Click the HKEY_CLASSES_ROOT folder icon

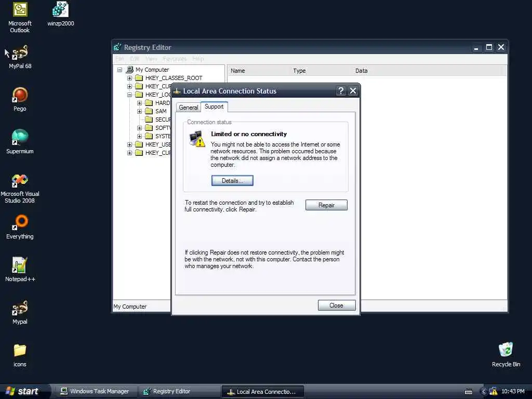click(x=139, y=78)
